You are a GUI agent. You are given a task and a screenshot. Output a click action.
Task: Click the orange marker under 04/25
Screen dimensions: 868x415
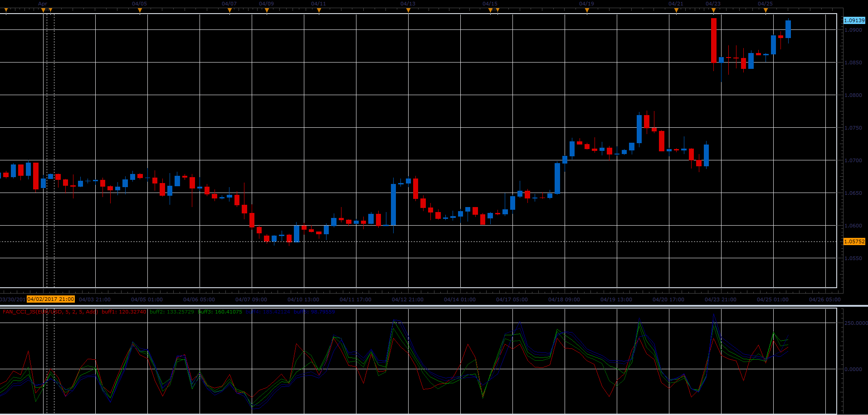(x=766, y=10)
